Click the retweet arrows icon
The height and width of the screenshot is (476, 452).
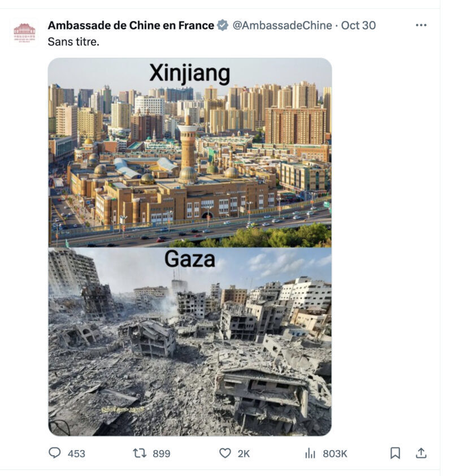click(140, 453)
